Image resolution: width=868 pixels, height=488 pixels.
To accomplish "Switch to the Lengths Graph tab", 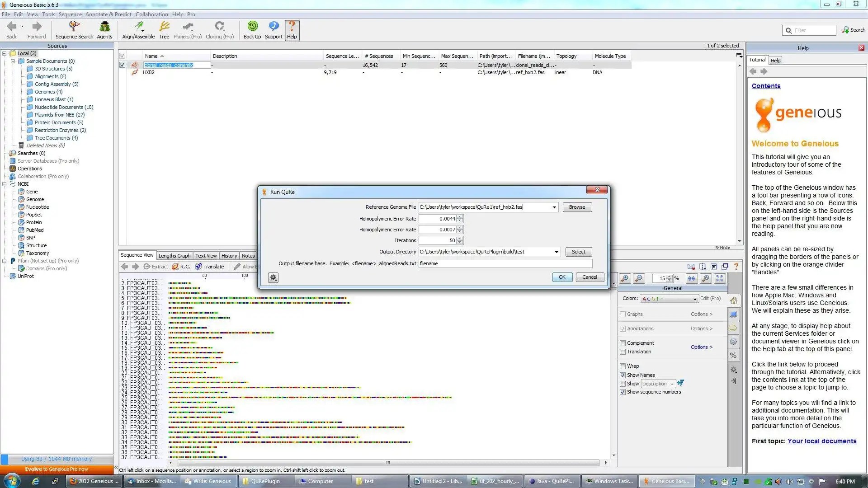I will click(x=174, y=256).
